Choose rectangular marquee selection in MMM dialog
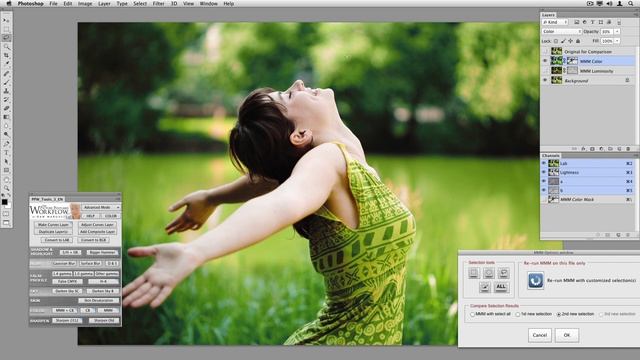This screenshot has width=640, height=360. 473,273
